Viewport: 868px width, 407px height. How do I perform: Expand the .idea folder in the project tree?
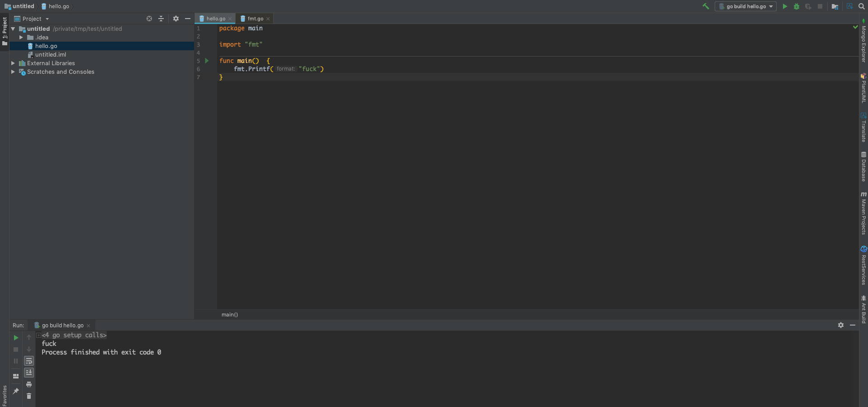point(21,38)
